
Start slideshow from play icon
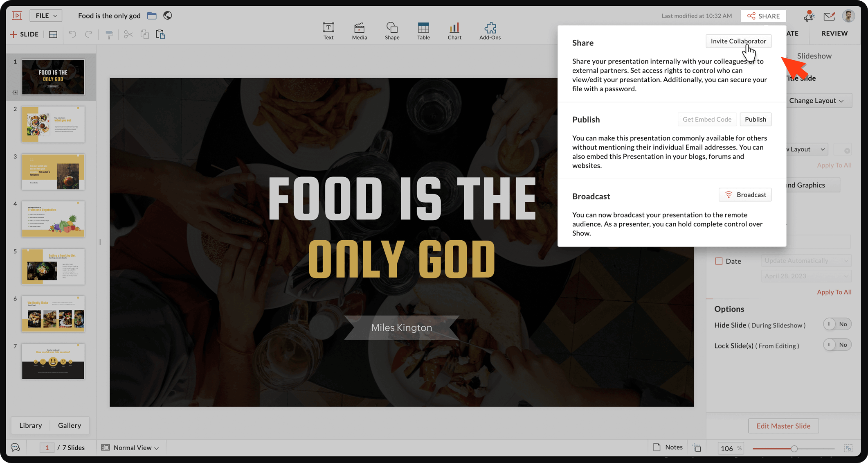tap(17, 16)
